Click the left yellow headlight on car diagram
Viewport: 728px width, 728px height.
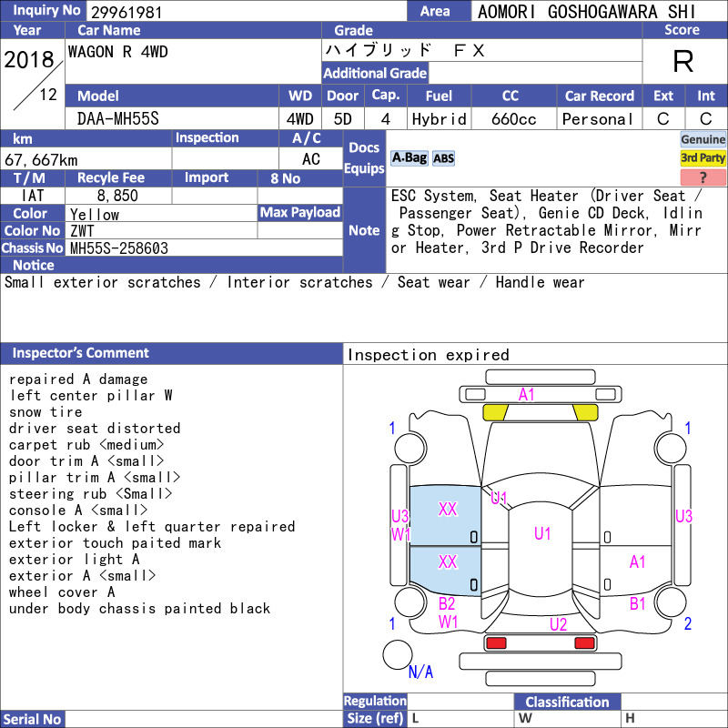click(495, 412)
